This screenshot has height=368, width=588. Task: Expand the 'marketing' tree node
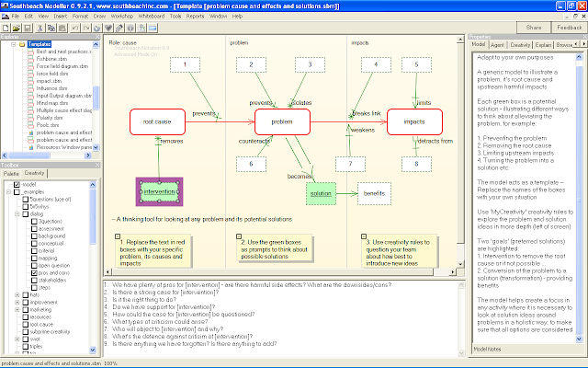tap(17, 310)
